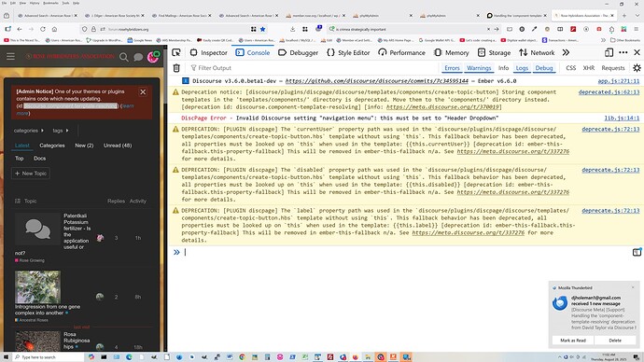Viewport: 644px width, 362px height.
Task: Show more bookmarks chevron
Action: 603,40
